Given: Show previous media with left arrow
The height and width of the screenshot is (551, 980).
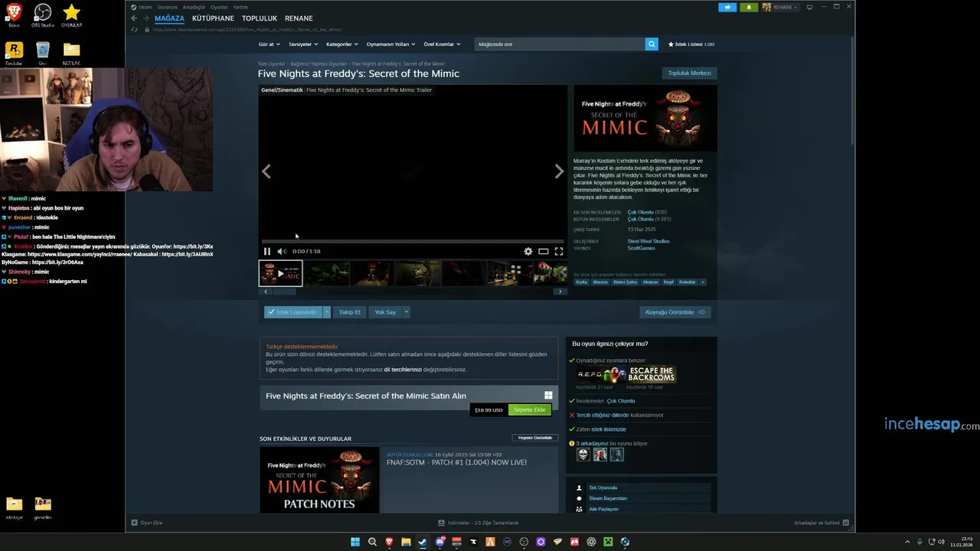Looking at the screenshot, I should tap(266, 171).
